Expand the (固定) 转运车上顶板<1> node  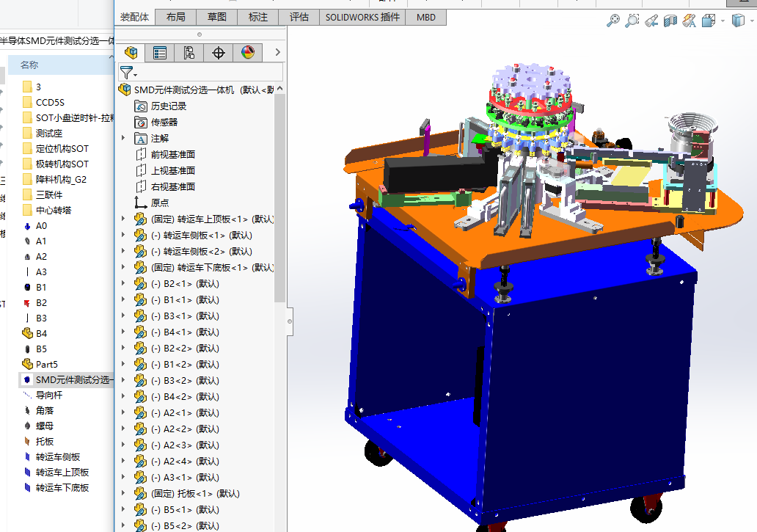(123, 219)
